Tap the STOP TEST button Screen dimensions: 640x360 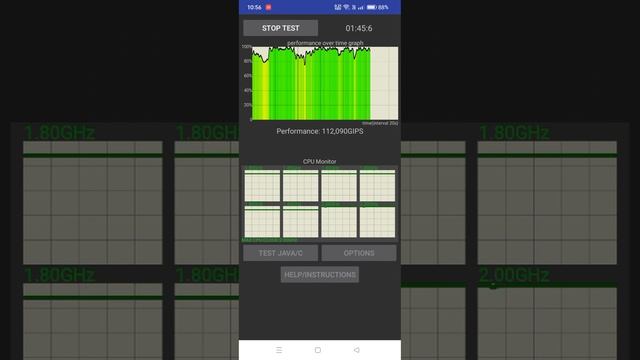click(x=280, y=28)
